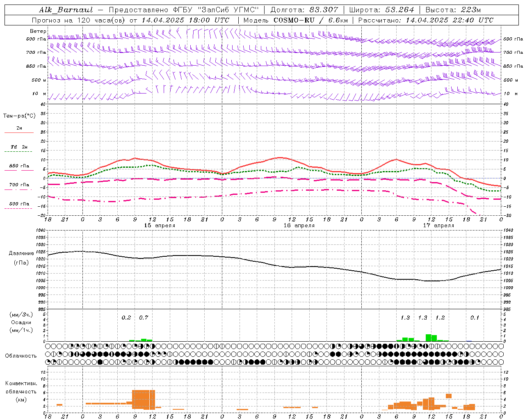This screenshot has width=525, height=420.
Task: Click the '(км)' unit under convective cloudiness
Action: point(21,399)
